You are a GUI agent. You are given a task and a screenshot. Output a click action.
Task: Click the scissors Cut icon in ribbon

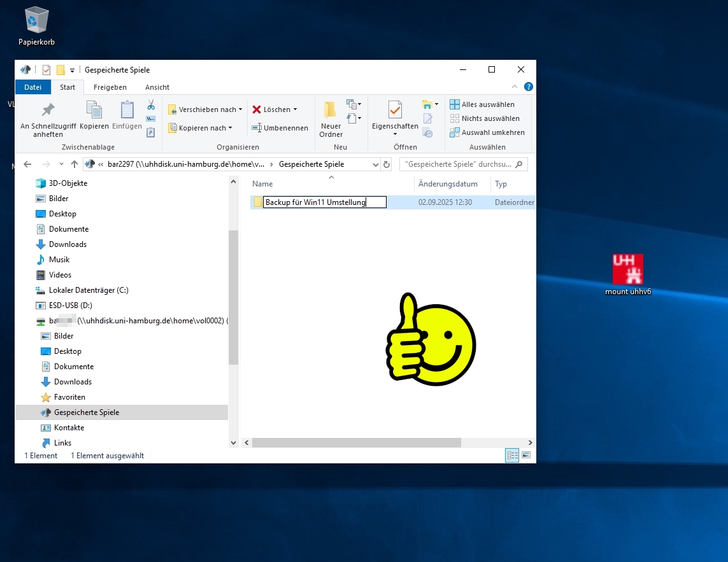coord(151,105)
